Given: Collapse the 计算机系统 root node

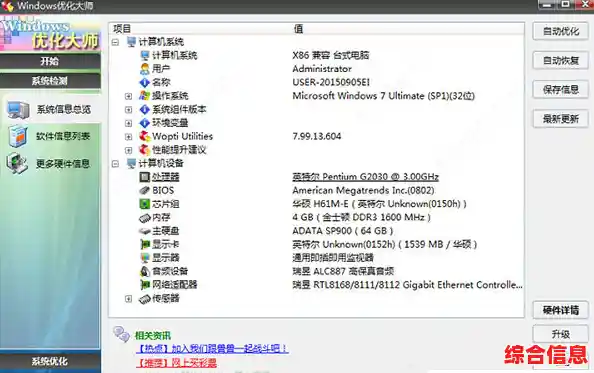Looking at the screenshot, I should click(x=116, y=42).
